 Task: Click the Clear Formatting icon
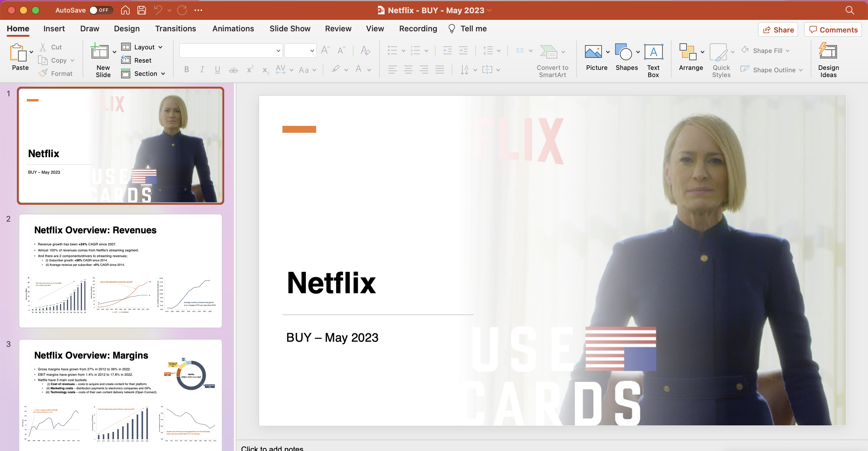point(365,51)
